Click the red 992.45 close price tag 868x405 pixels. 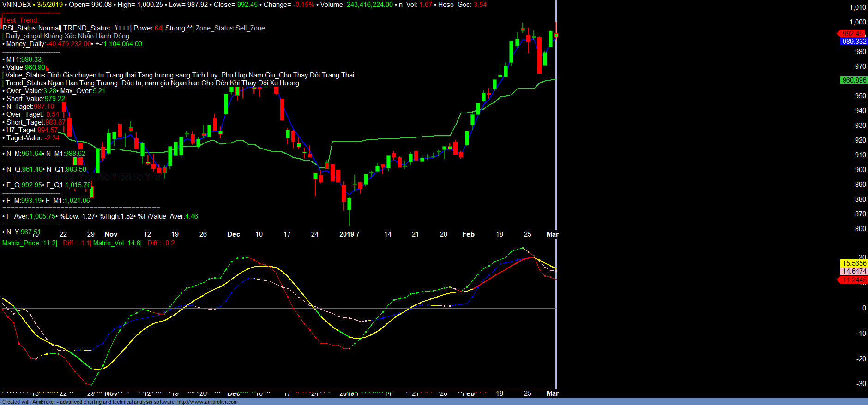[x=853, y=34]
